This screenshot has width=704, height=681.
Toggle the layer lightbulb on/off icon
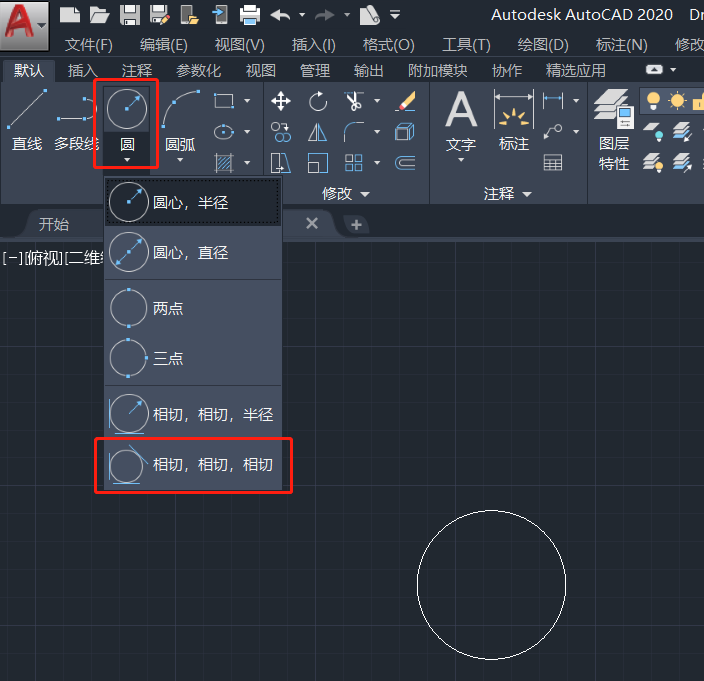(654, 101)
